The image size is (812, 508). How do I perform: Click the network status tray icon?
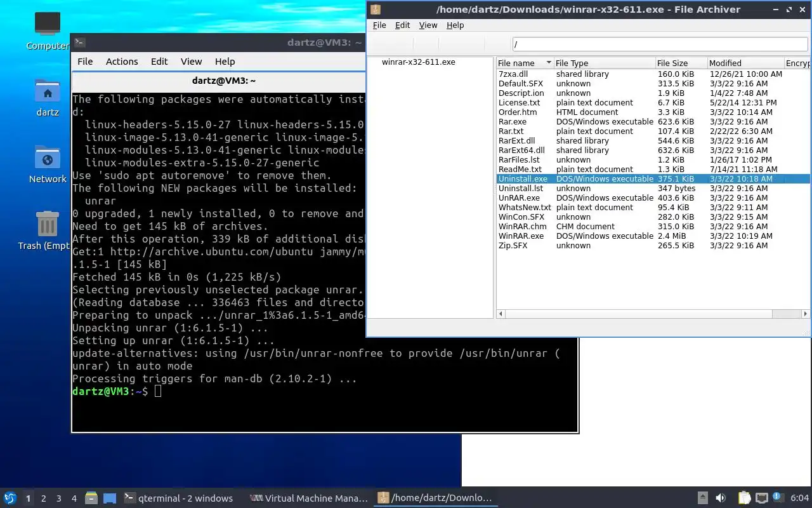pyautogui.click(x=762, y=498)
